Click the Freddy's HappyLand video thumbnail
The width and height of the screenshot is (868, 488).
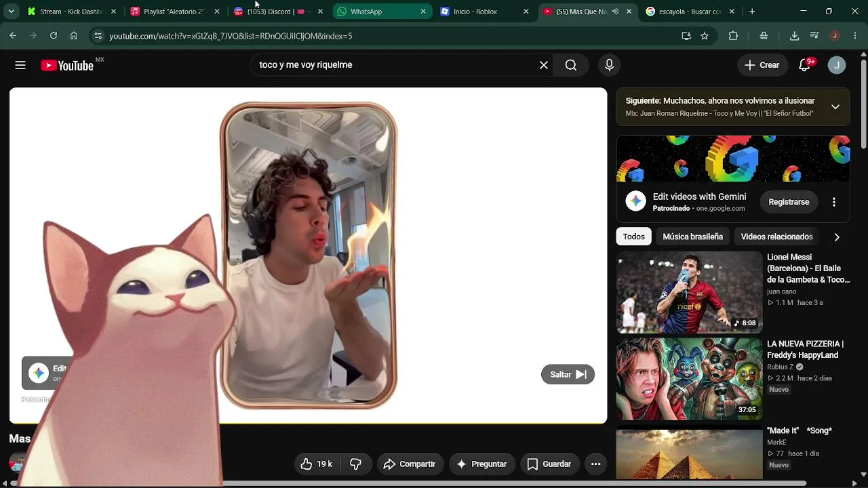pyautogui.click(x=690, y=380)
